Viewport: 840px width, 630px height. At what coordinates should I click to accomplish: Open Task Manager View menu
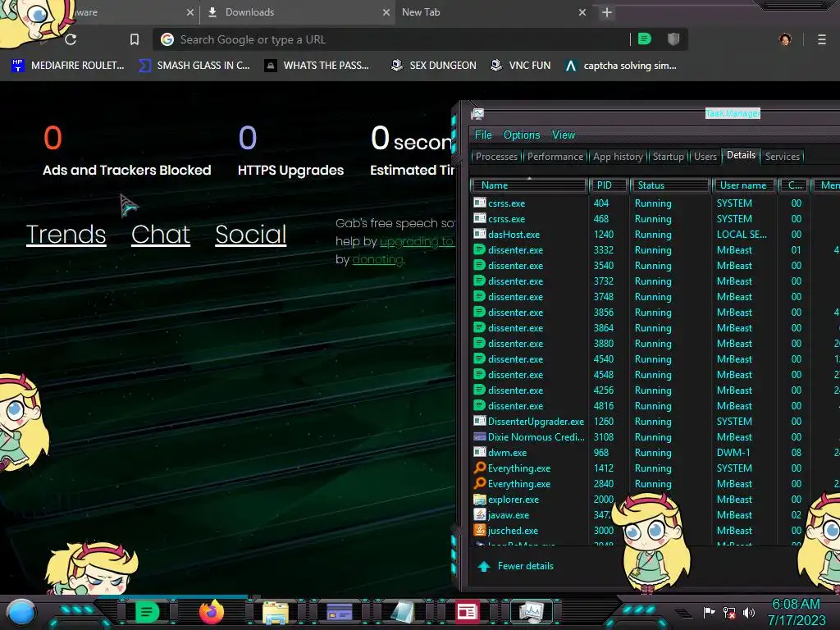tap(563, 135)
